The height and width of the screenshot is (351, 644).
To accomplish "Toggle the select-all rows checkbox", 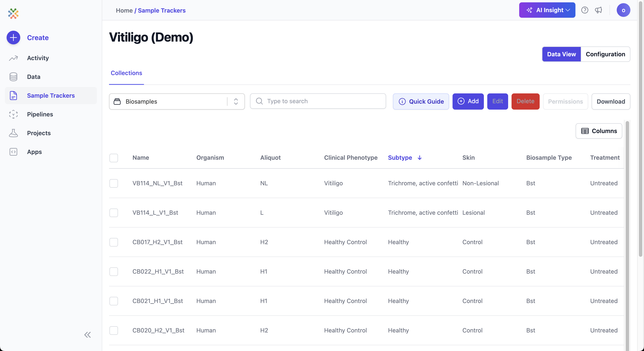I will (x=114, y=158).
